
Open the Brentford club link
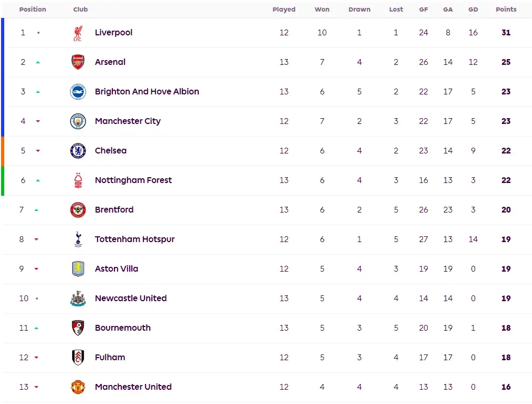(114, 210)
